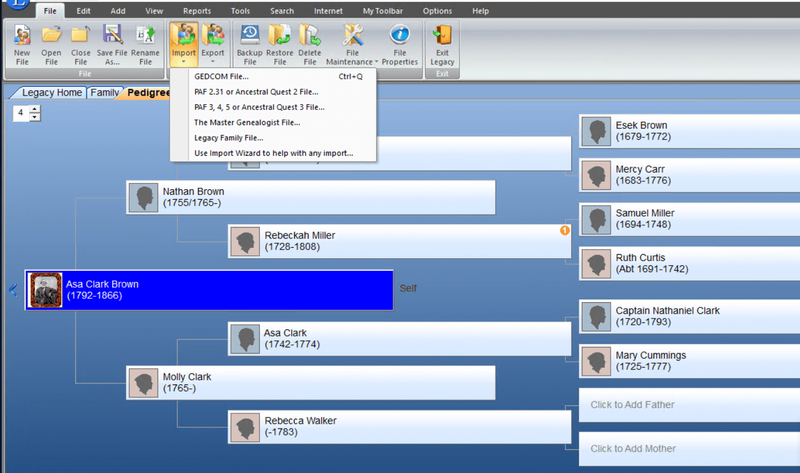
Task: Choose GEDCOM File import option
Action: pyautogui.click(x=273, y=77)
